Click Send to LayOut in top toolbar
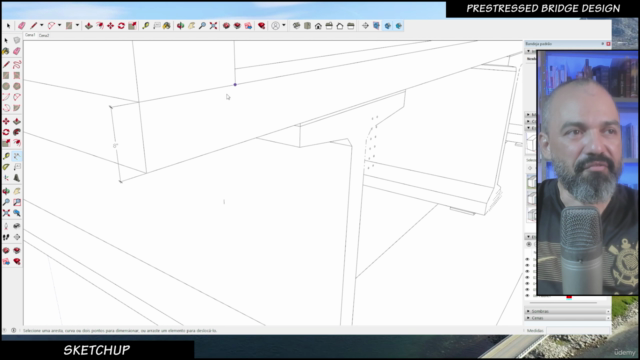The width and height of the screenshot is (640, 360). click(248, 26)
